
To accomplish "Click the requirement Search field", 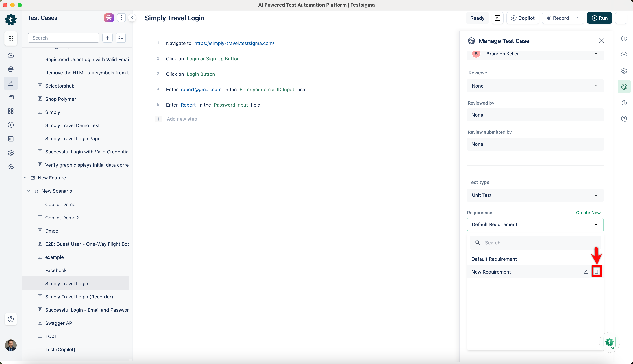I will click(x=535, y=243).
